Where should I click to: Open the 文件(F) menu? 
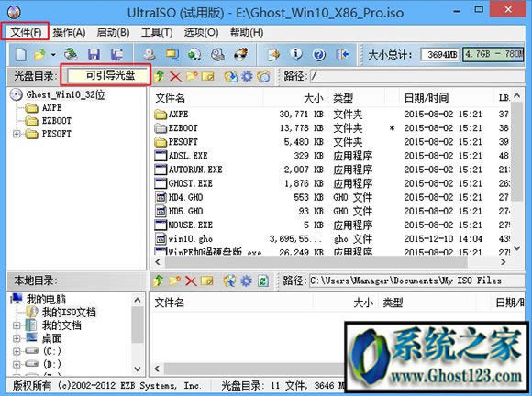point(26,32)
